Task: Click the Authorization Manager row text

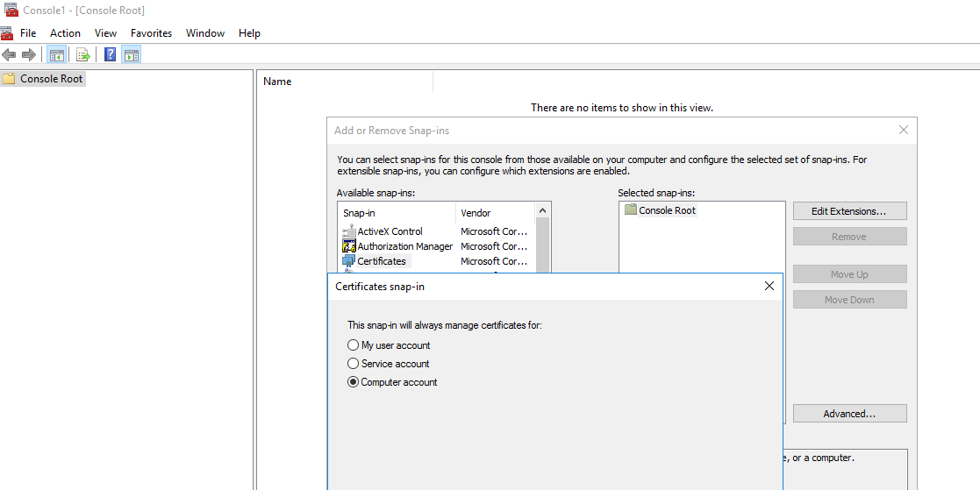Action: 405,246
